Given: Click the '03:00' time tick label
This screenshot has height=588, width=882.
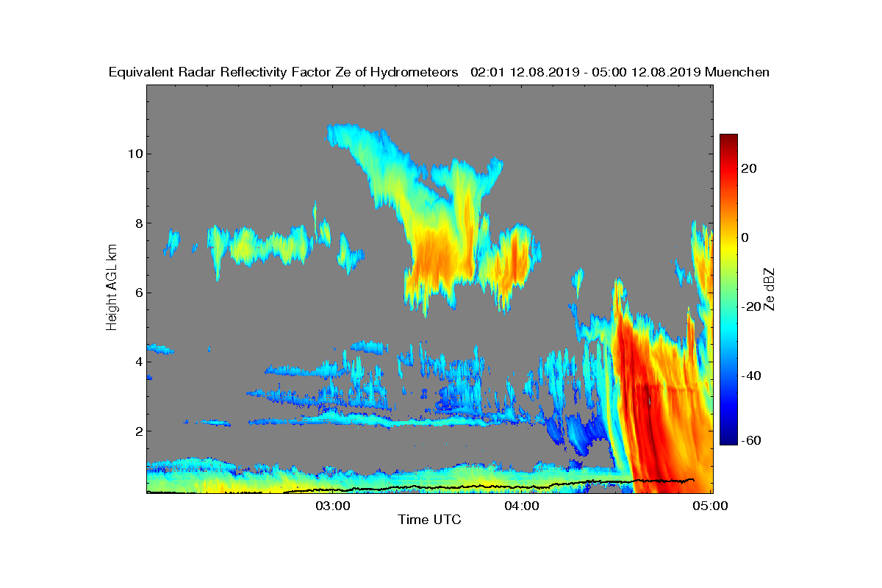Looking at the screenshot, I should (332, 506).
